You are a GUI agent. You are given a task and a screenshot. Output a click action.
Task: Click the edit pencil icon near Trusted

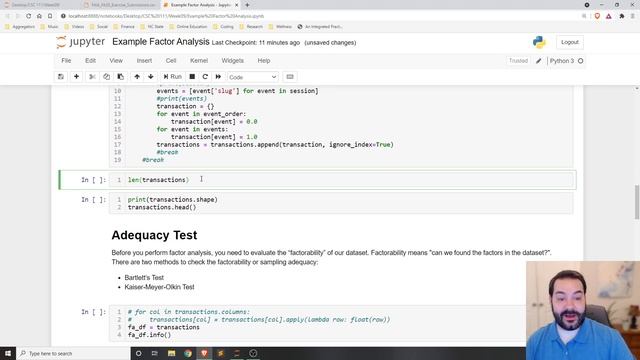coord(538,61)
